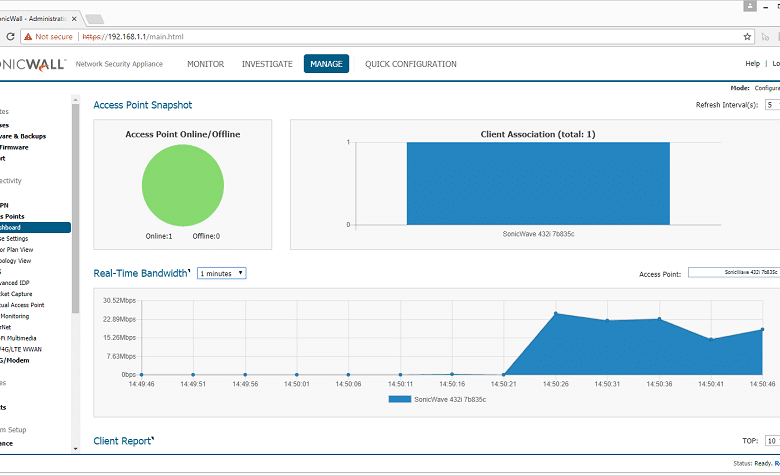Click the Not secure warning triangle icon
The image size is (780, 476).
28,36
